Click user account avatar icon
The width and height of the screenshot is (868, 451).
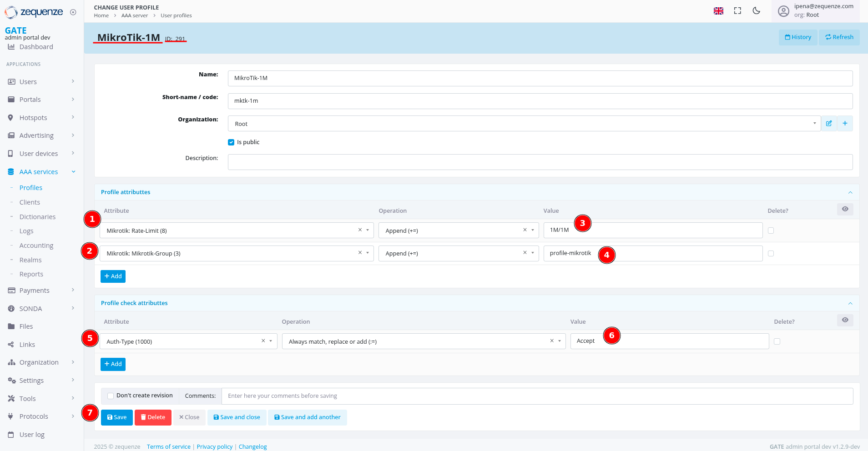point(783,11)
